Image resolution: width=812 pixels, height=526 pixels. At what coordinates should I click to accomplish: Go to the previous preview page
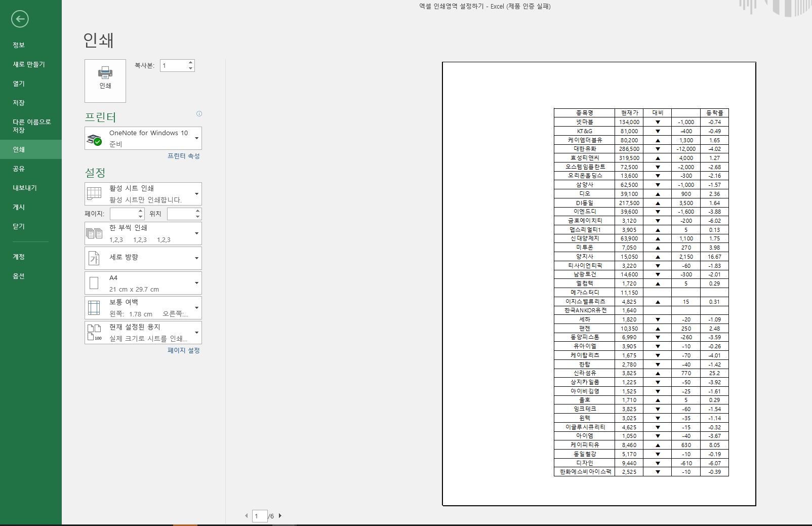(x=247, y=516)
